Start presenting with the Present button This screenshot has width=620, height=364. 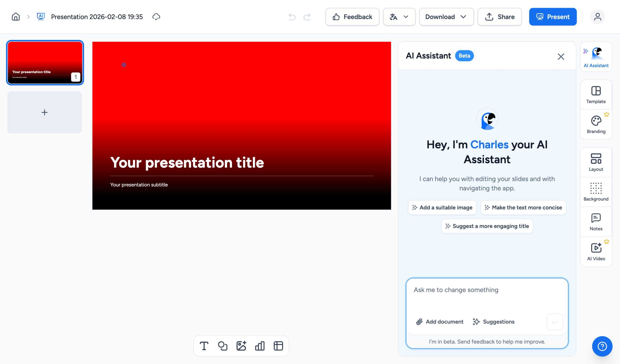click(x=553, y=17)
